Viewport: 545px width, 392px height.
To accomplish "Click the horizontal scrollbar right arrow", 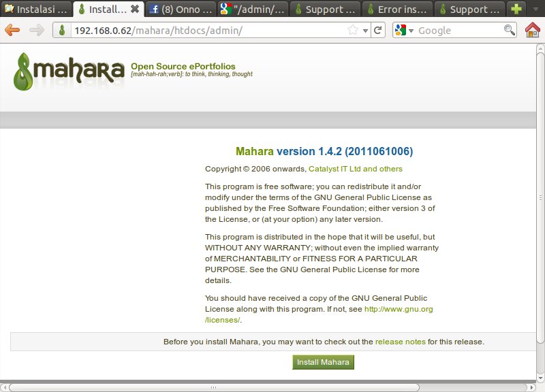I will click(531, 387).
